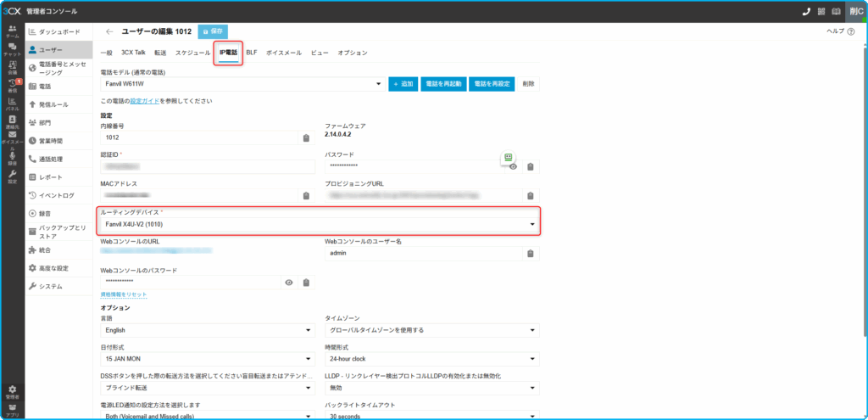This screenshot has width=868, height=420.
Task: Switch to the 一般 tab
Action: (106, 53)
